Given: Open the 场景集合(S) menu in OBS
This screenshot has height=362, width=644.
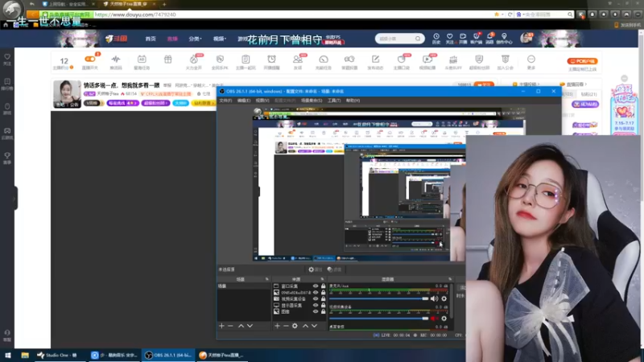Looking at the screenshot, I should click(x=312, y=101).
